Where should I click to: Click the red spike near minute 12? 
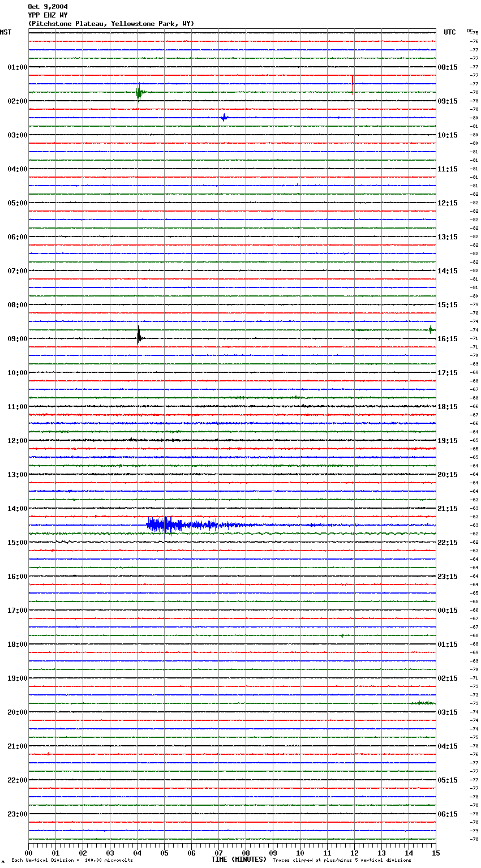click(353, 84)
